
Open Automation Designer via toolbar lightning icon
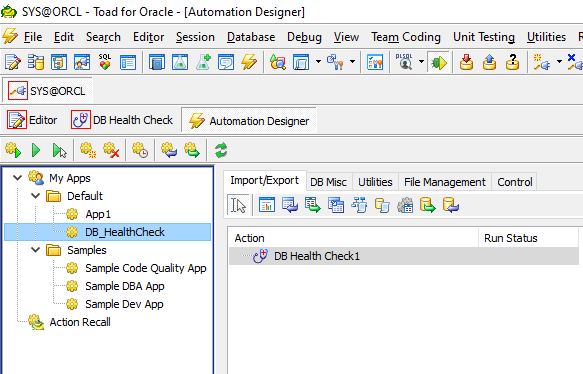[x=249, y=62]
